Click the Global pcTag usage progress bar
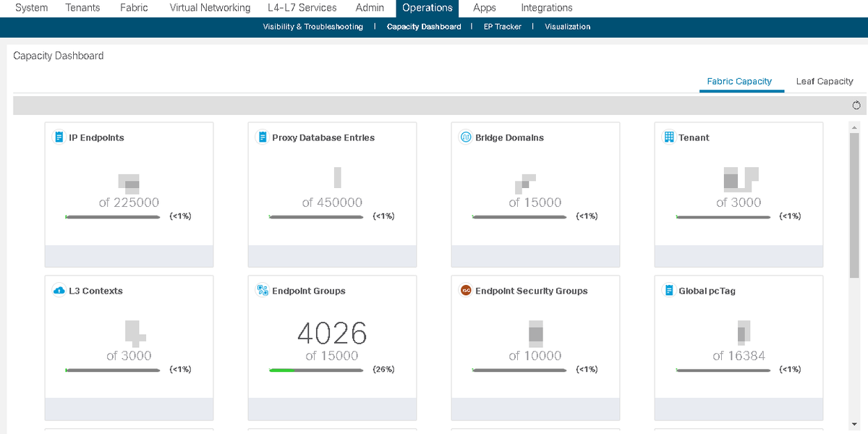 [x=723, y=370]
